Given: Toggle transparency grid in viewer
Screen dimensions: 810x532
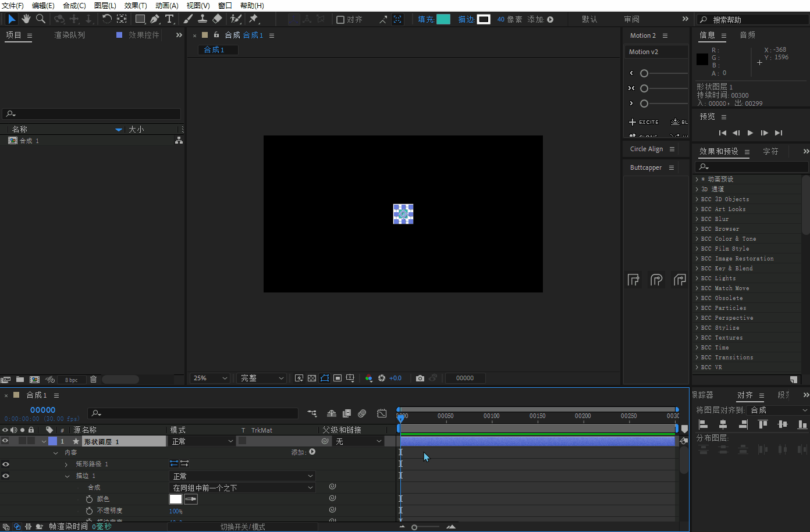Looking at the screenshot, I should [x=312, y=378].
